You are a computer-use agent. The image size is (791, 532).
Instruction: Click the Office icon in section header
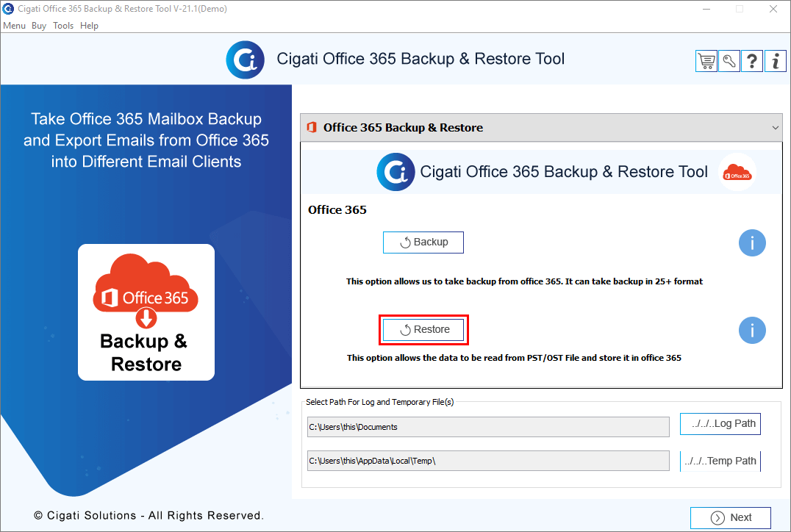312,128
